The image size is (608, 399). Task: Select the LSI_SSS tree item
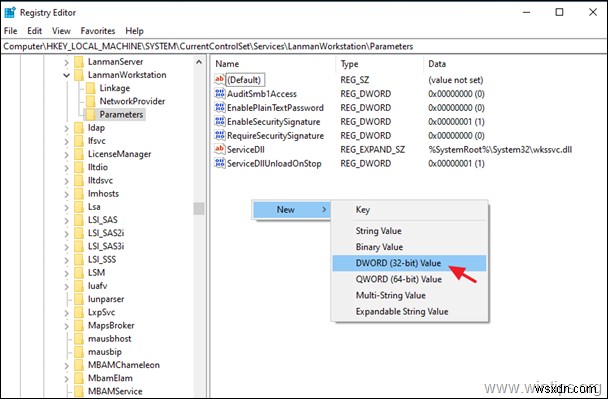[x=102, y=259]
